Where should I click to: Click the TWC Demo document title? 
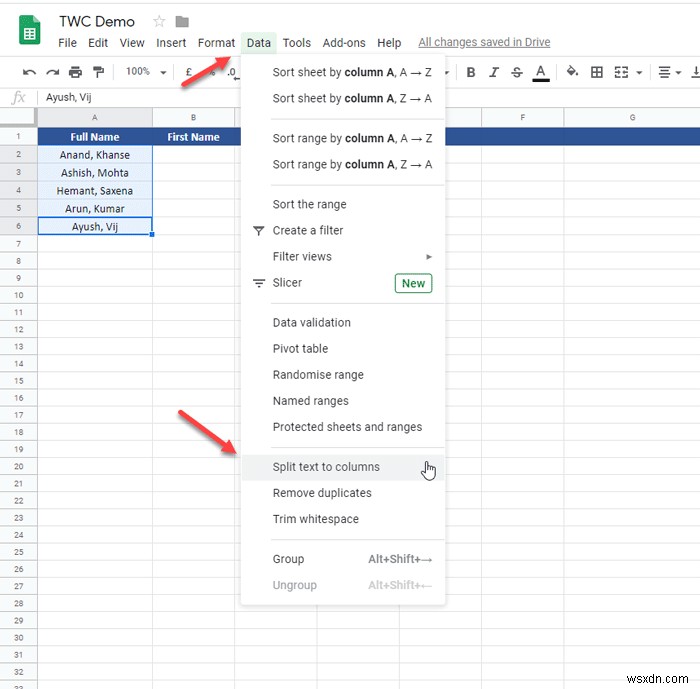pyautogui.click(x=97, y=21)
